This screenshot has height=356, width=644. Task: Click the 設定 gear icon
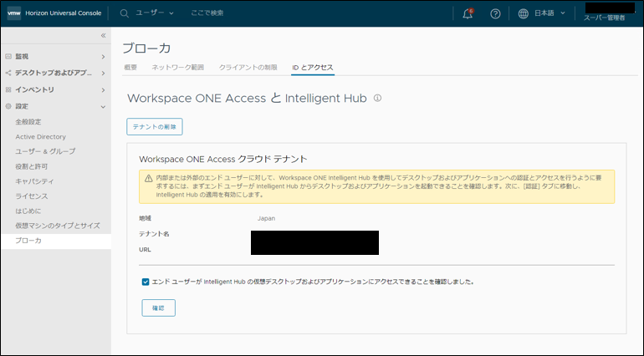pos(8,106)
